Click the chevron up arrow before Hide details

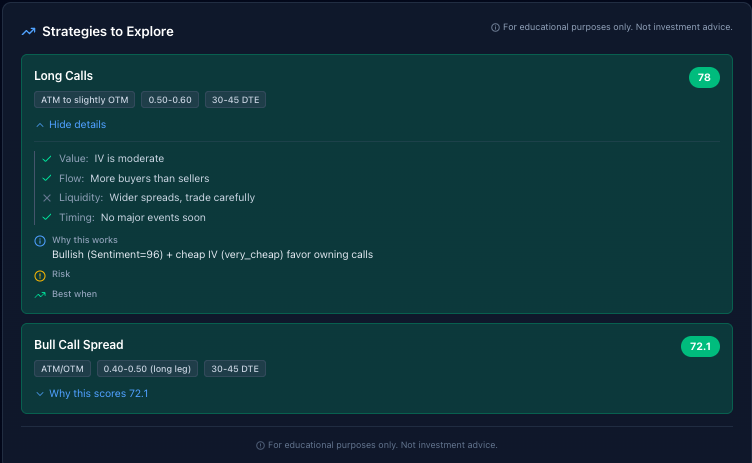tap(40, 125)
